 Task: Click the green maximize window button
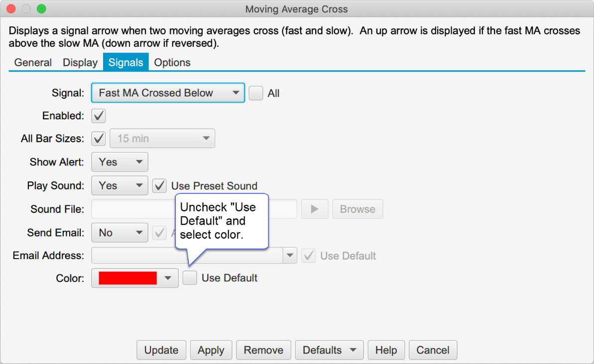click(41, 9)
